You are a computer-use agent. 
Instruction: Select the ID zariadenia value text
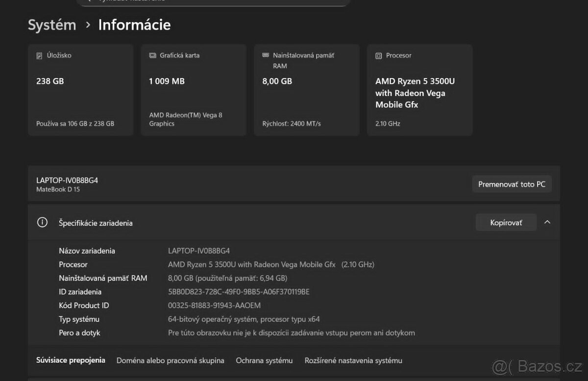point(239,291)
